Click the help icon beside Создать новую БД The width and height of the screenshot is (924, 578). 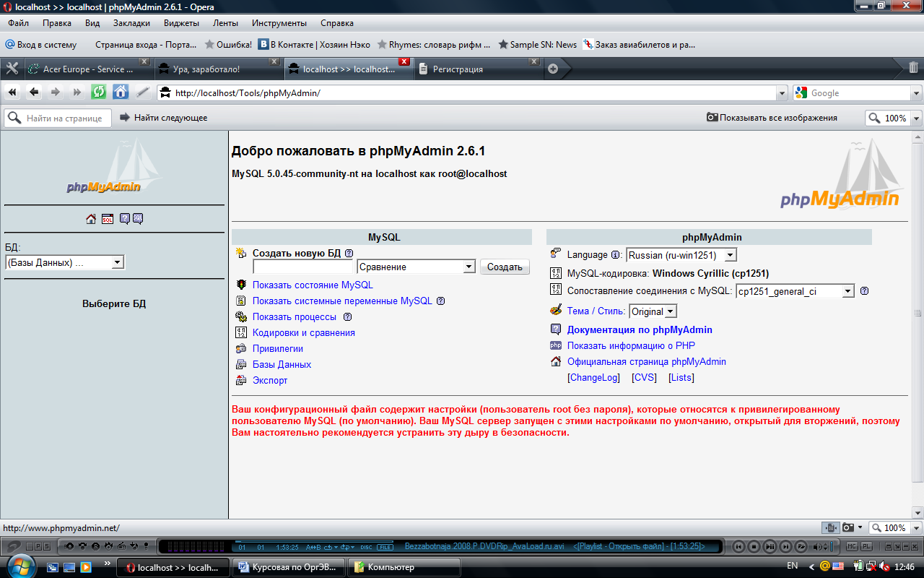349,254
